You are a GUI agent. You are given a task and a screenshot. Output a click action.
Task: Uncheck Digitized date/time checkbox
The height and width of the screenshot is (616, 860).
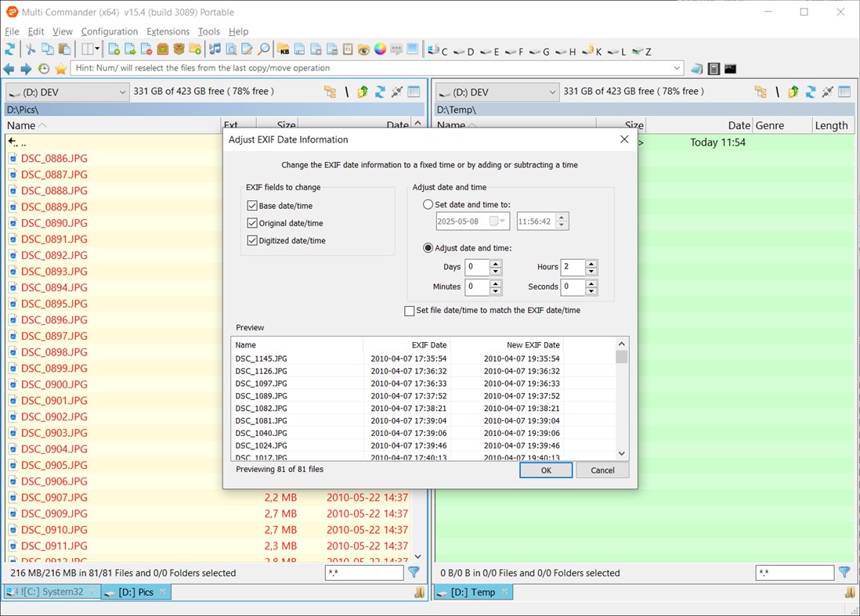(252, 240)
